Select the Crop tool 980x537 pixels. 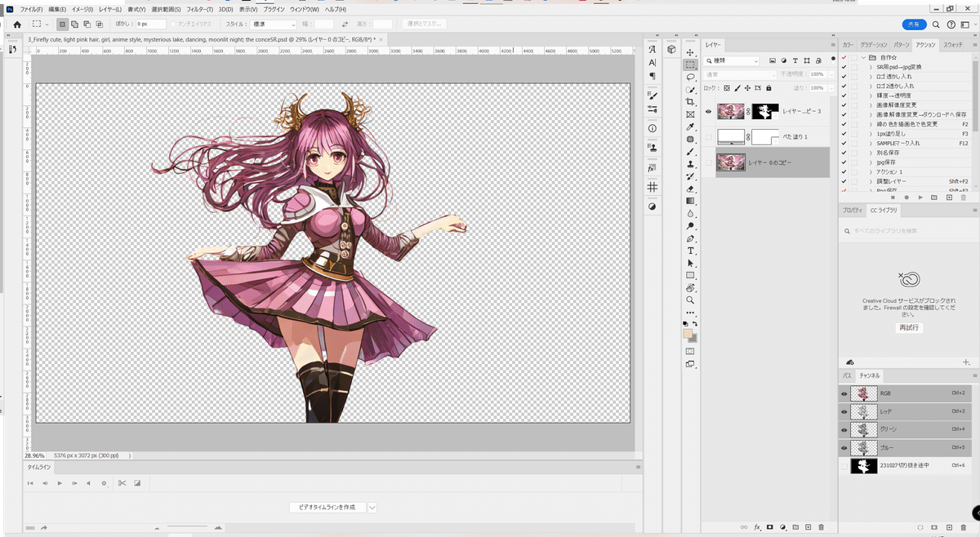point(690,102)
